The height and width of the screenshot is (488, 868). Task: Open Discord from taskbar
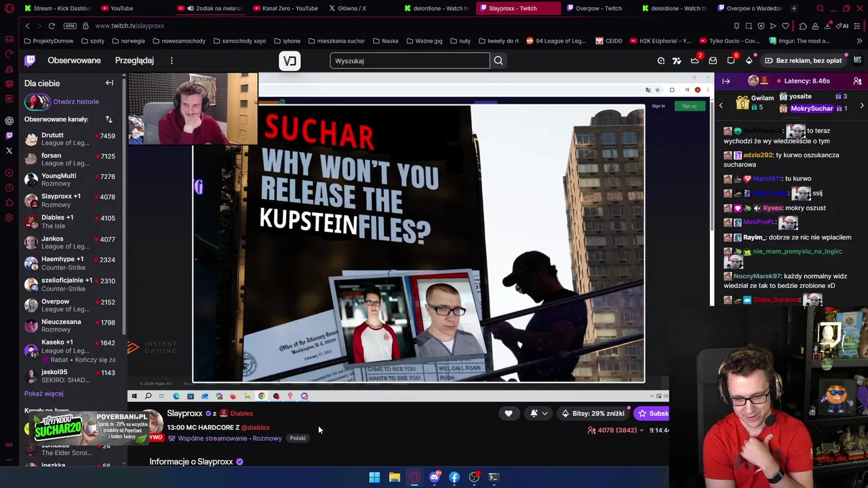(x=434, y=477)
